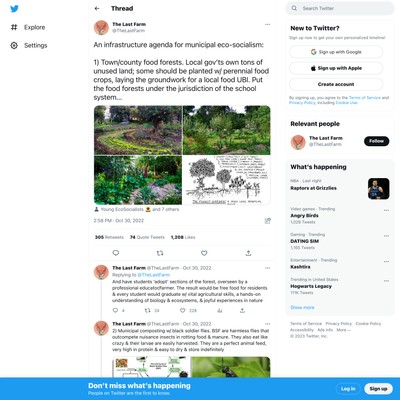View analytics icon on the first reply
Viewport: 400px width, 400px height.
[220, 310]
